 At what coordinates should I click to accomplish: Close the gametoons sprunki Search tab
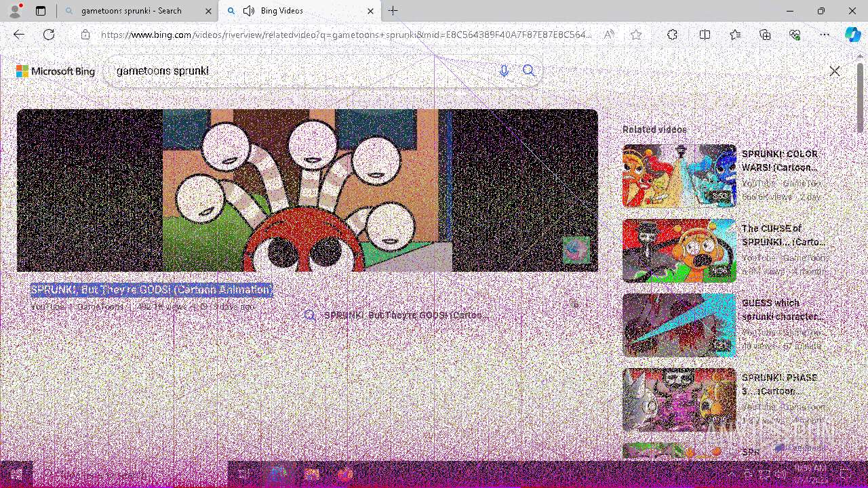coord(208,11)
